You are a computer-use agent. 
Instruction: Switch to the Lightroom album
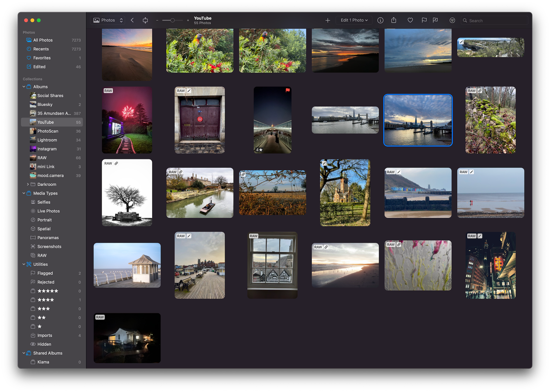click(47, 140)
